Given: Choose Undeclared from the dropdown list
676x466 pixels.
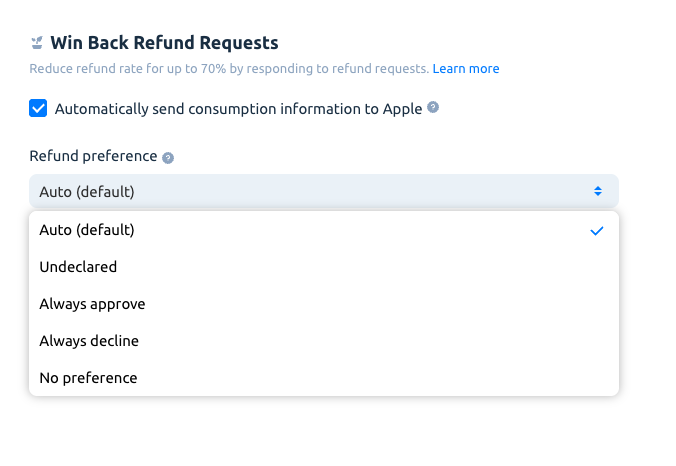Looking at the screenshot, I should point(324,267).
